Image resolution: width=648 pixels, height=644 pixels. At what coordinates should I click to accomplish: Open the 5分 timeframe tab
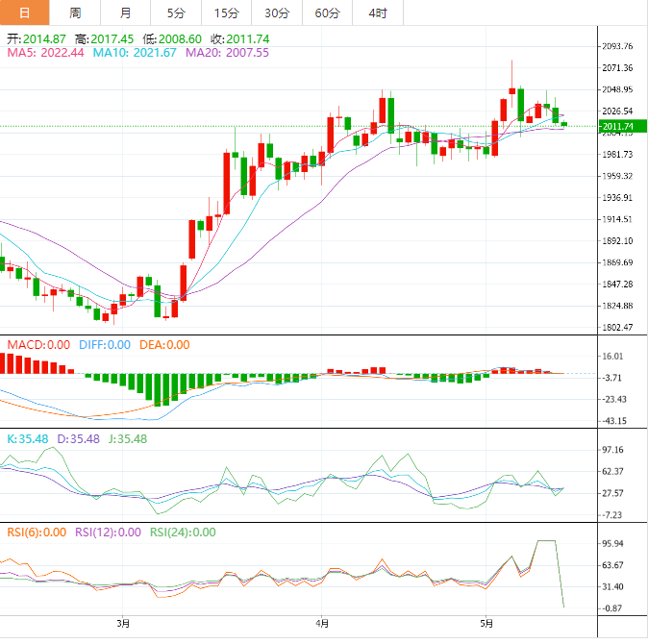click(176, 12)
